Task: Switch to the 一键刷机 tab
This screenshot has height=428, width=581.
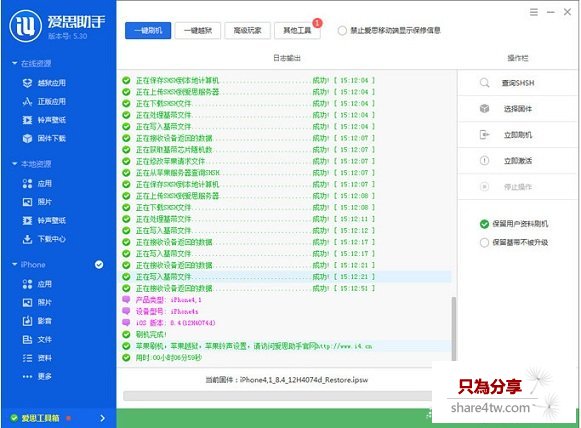Action: (148, 30)
